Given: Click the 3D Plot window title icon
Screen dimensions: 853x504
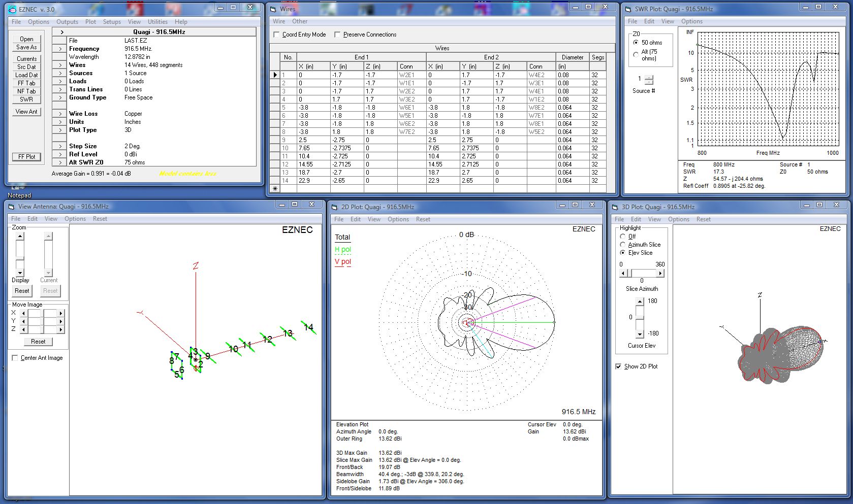Looking at the screenshot, I should (x=615, y=207).
